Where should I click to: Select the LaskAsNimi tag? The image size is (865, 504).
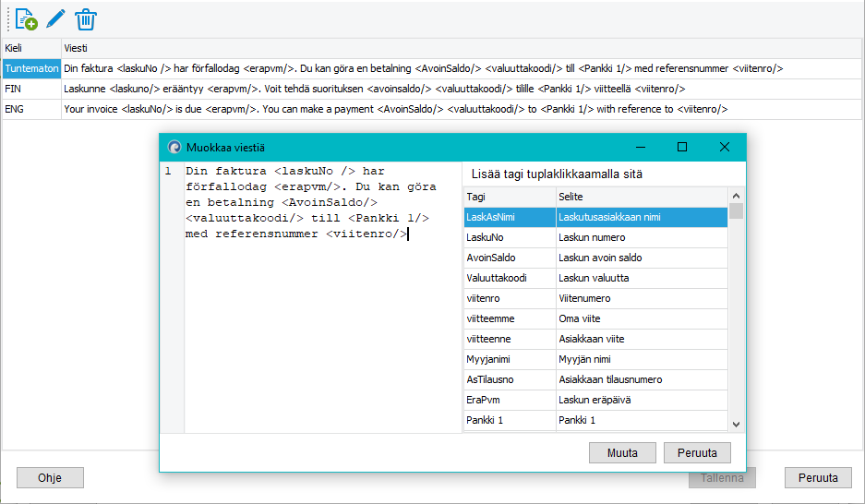510,217
